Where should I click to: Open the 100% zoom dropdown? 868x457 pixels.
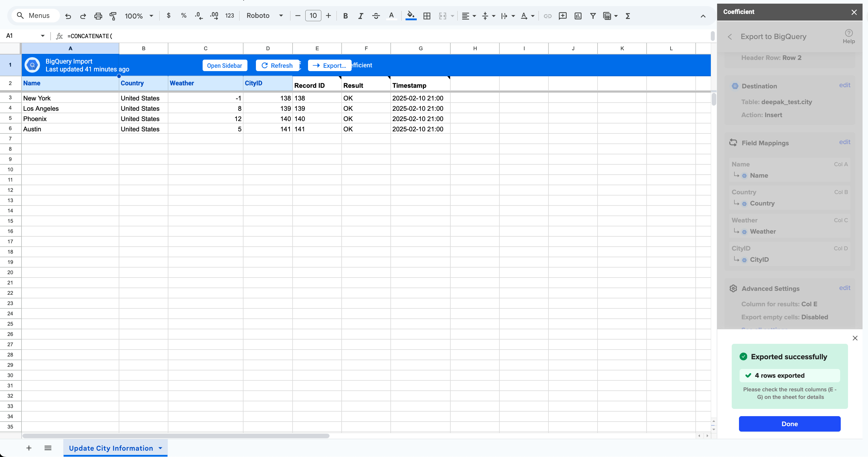click(139, 16)
